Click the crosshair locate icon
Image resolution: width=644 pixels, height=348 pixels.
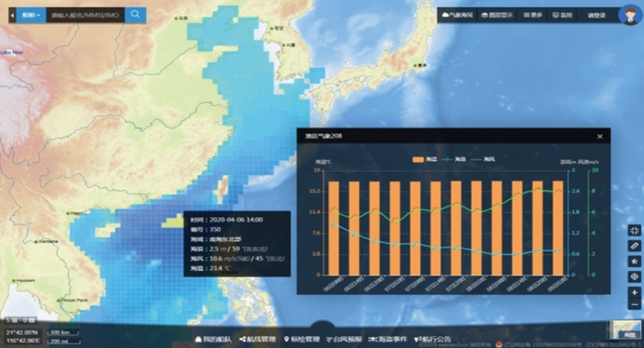coord(634,276)
